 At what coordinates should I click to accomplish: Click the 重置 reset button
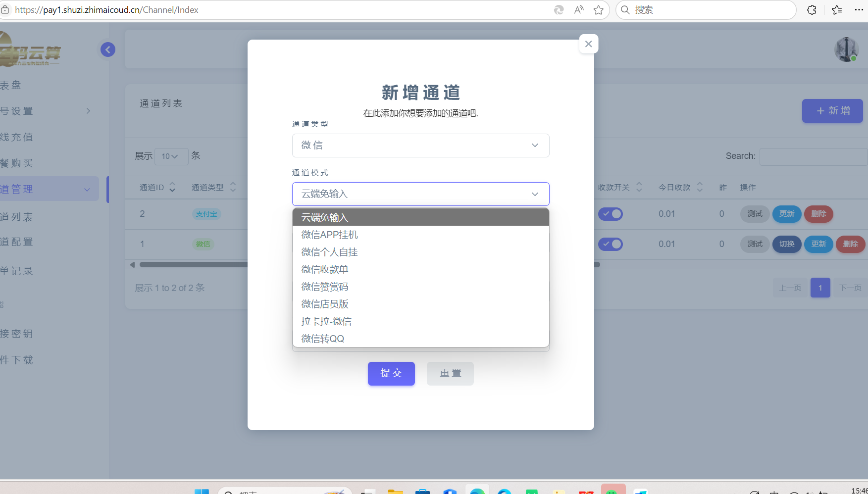tap(450, 373)
